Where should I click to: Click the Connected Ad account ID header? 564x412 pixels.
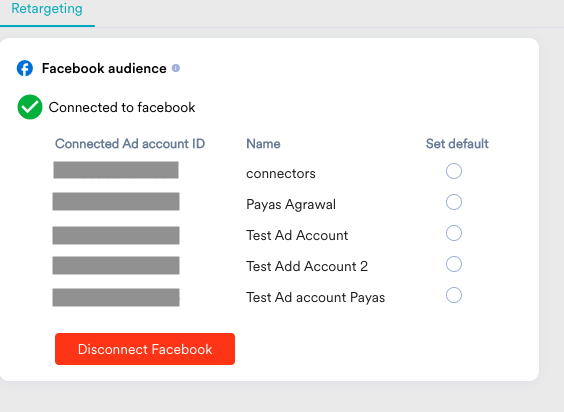[130, 144]
